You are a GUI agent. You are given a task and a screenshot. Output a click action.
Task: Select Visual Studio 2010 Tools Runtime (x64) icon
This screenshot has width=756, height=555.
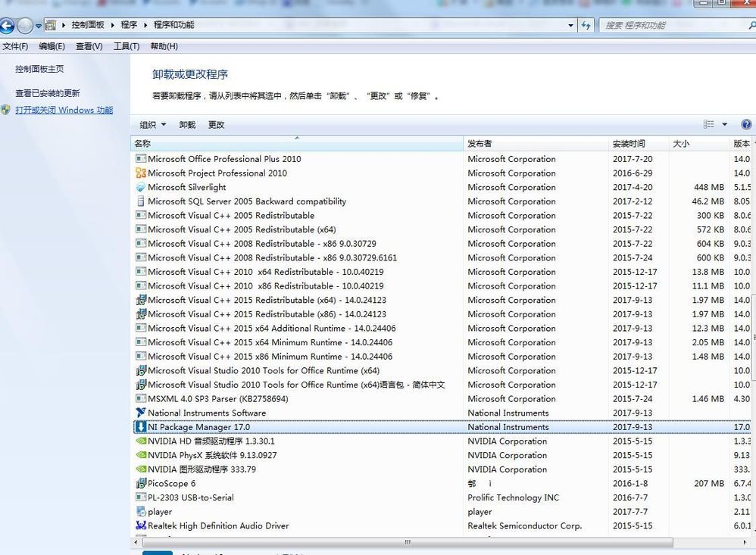click(x=141, y=370)
